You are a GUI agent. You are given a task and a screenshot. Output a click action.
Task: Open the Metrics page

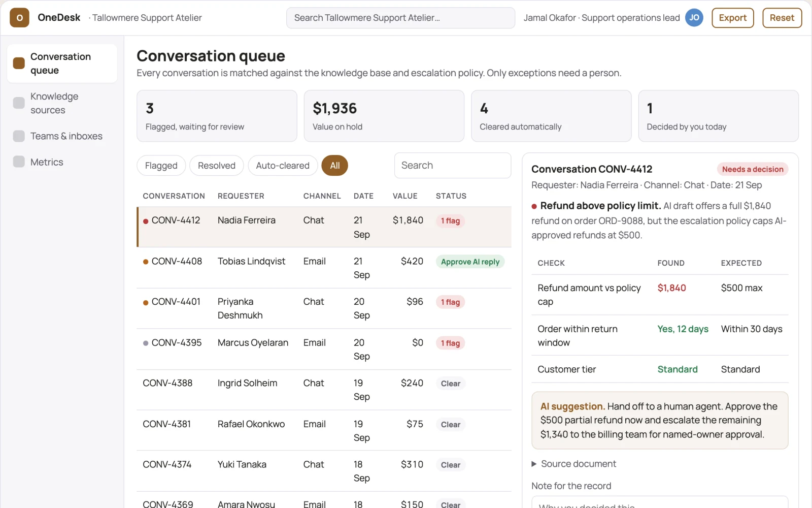[x=62, y=162]
